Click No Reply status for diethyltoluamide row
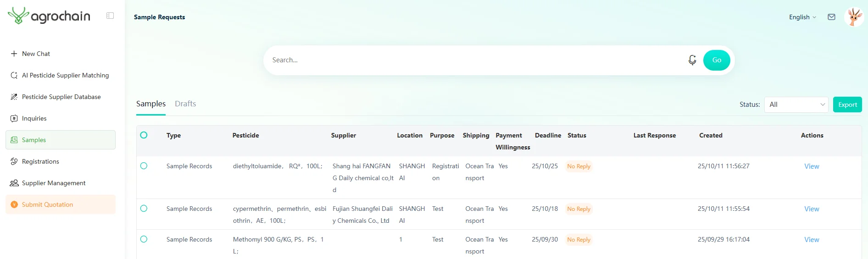 click(x=579, y=166)
